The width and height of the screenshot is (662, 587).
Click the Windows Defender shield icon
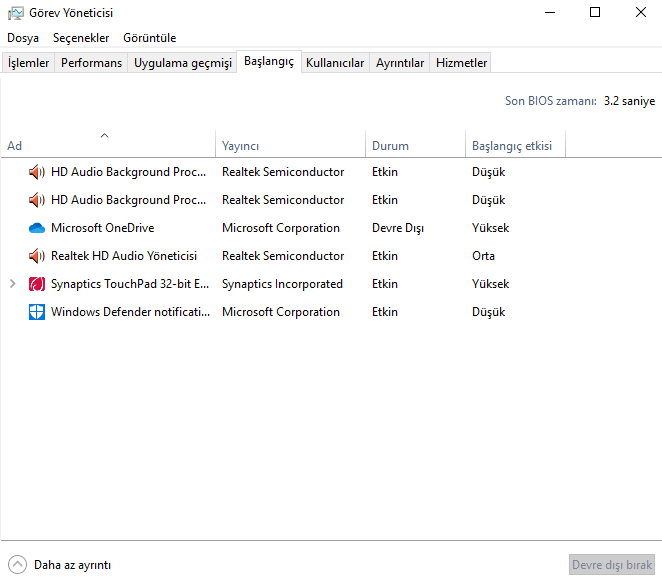point(37,312)
